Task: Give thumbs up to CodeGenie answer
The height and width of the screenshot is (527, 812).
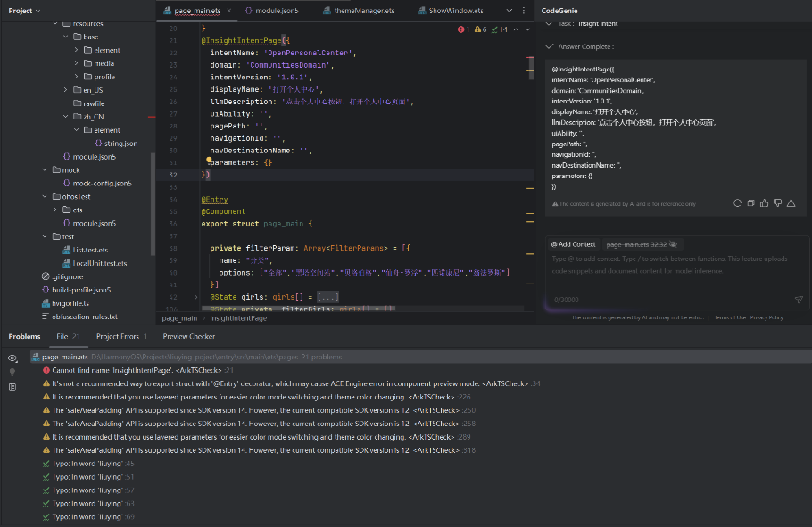Action: [x=764, y=203]
